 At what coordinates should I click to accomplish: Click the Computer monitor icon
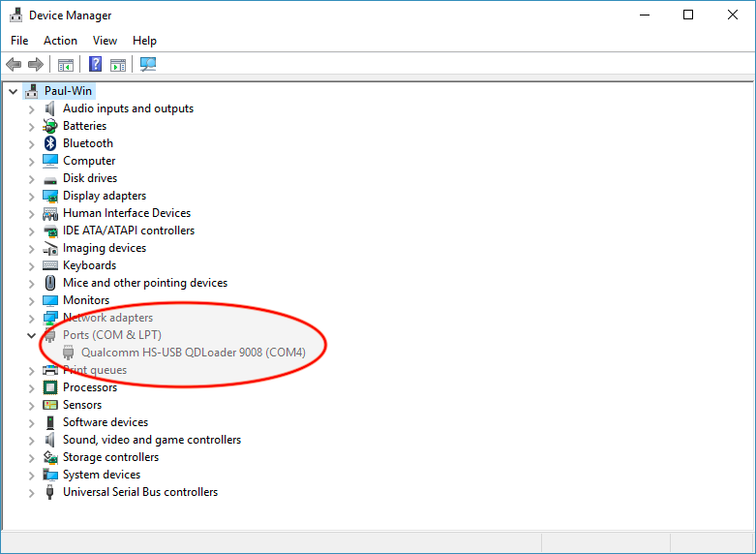point(50,161)
